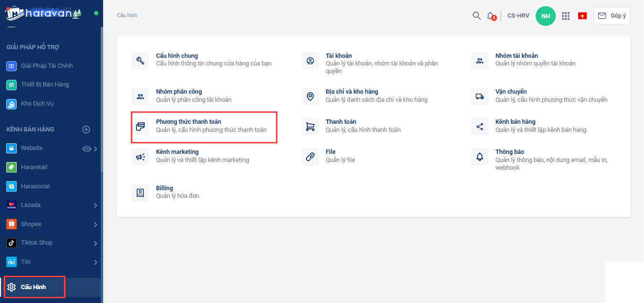
Task: Open the apps grid icon
Action: click(x=566, y=16)
